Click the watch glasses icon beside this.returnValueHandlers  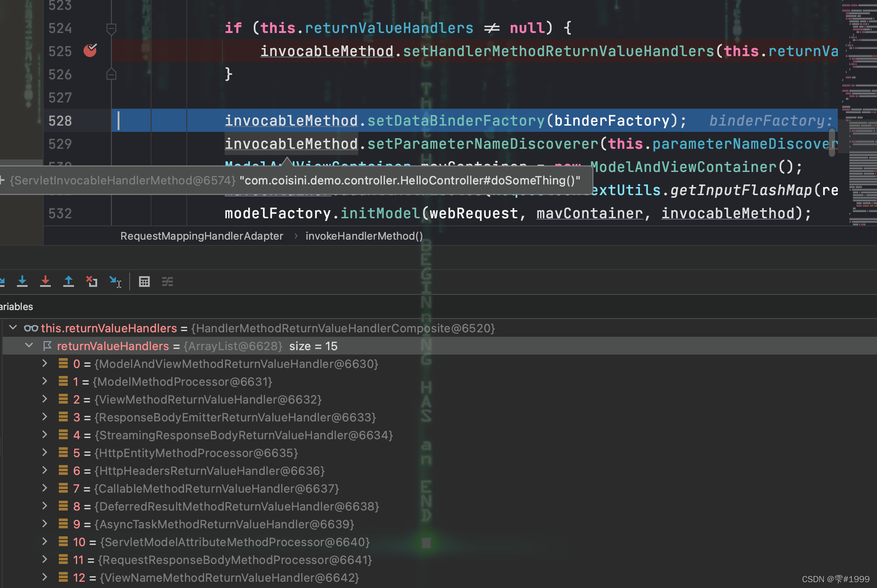click(31, 328)
